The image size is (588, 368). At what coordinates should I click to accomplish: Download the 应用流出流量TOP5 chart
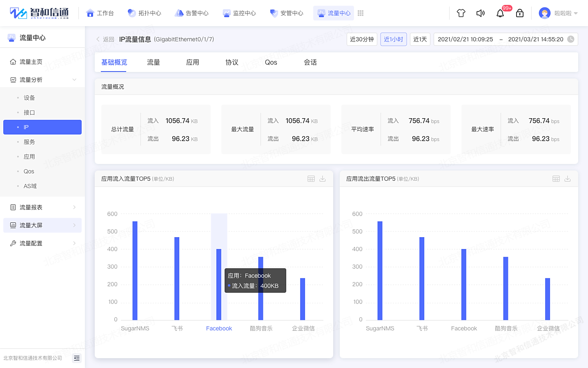tap(568, 179)
